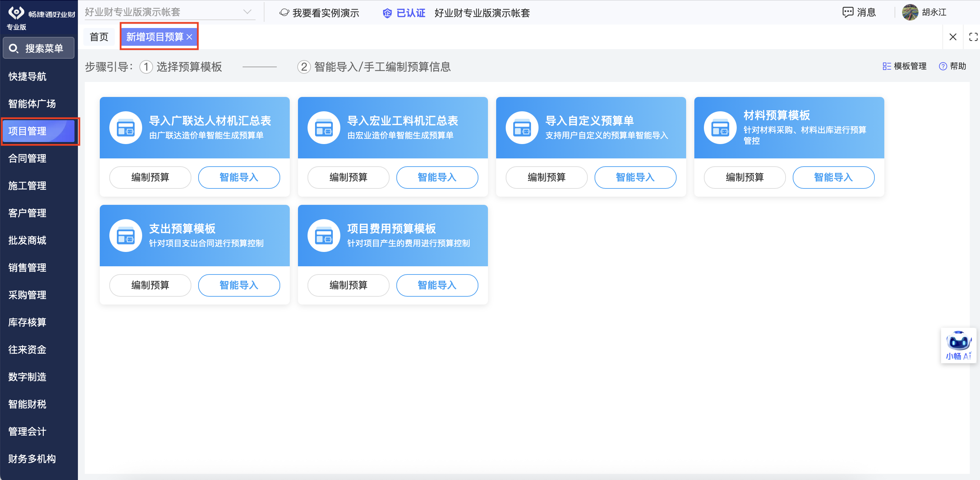Click the 我要看实例演示 link
Viewport: 980px width, 480px height.
(325, 13)
